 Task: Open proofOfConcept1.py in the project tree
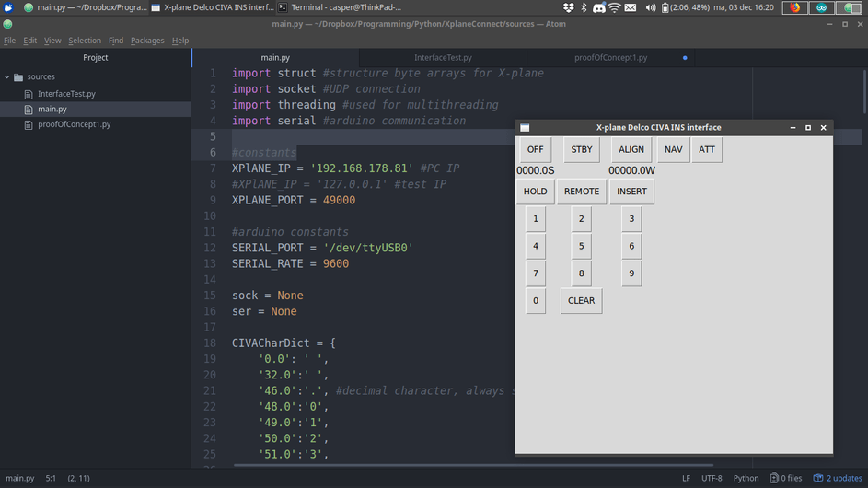(x=74, y=124)
